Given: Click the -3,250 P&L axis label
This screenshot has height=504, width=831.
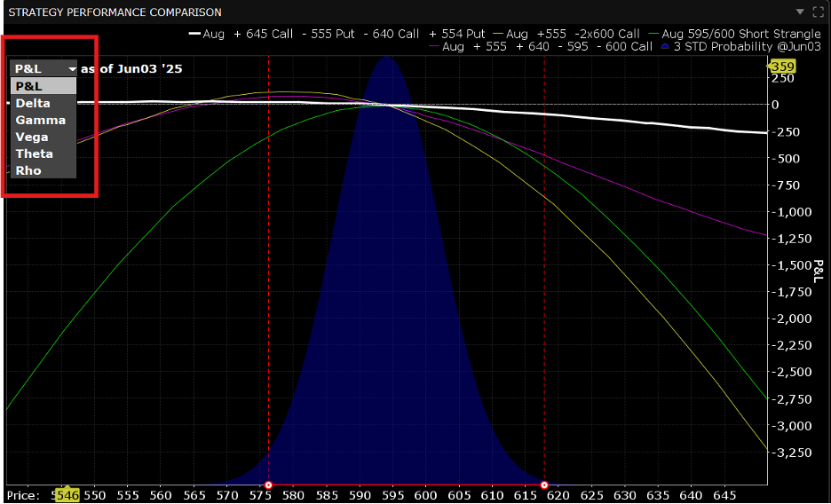Looking at the screenshot, I should (x=792, y=453).
